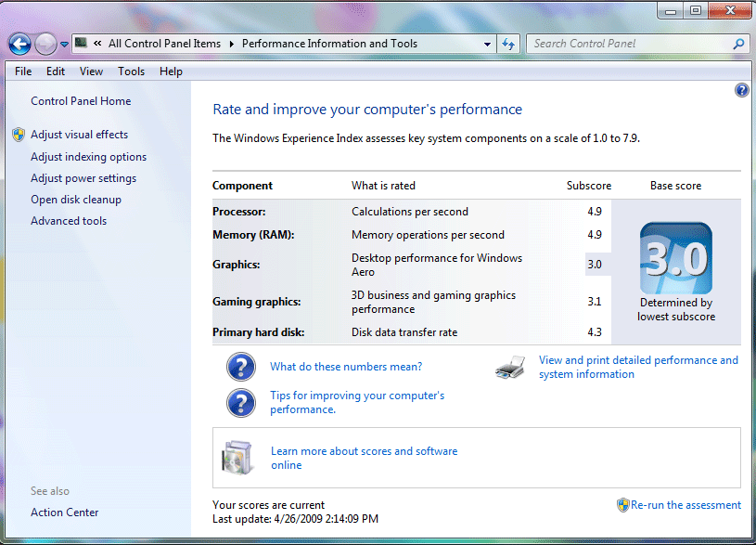Image resolution: width=756 pixels, height=545 pixels.
Task: Open Adjust power settings
Action: pos(83,178)
